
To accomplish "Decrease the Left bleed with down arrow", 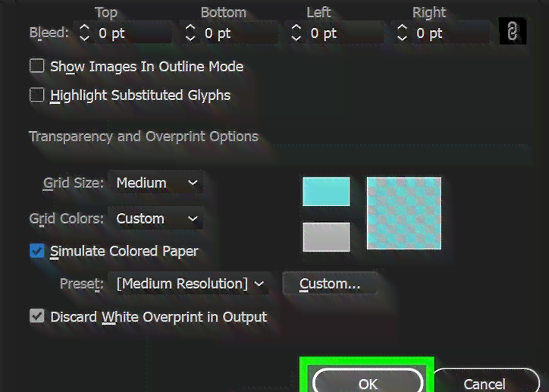I will pos(296,38).
